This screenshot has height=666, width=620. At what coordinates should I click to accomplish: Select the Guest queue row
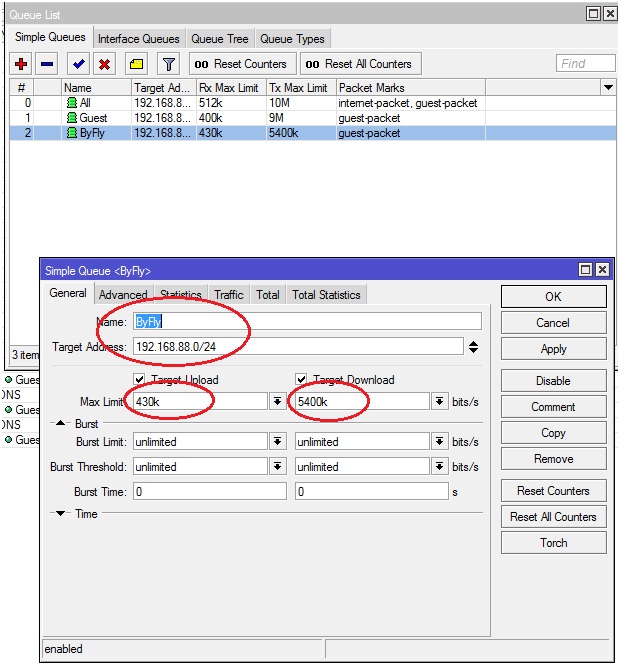click(x=93, y=118)
